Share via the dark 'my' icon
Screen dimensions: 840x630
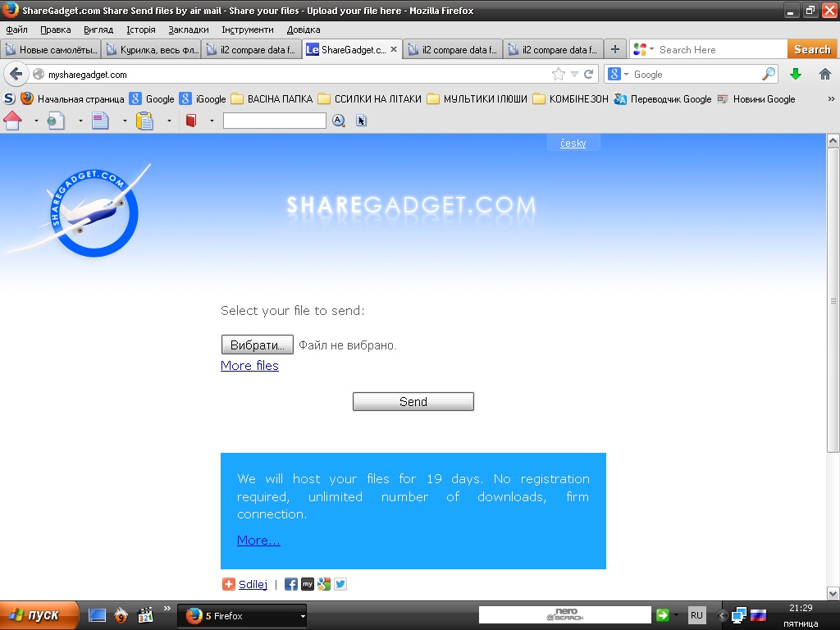tap(308, 584)
